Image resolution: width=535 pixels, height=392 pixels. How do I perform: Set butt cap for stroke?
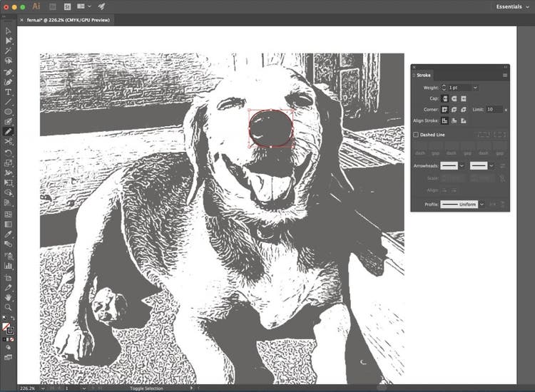tap(444, 98)
